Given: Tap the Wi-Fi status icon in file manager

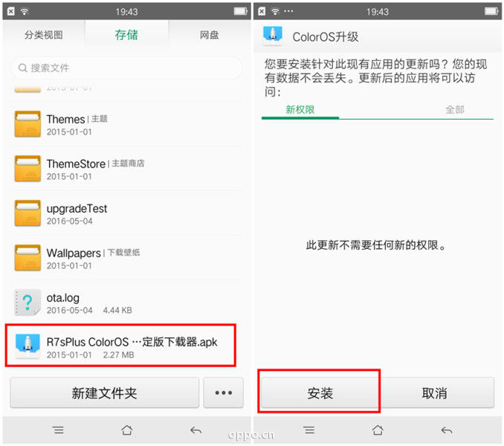Looking at the screenshot, I should pyautogui.click(x=25, y=12).
